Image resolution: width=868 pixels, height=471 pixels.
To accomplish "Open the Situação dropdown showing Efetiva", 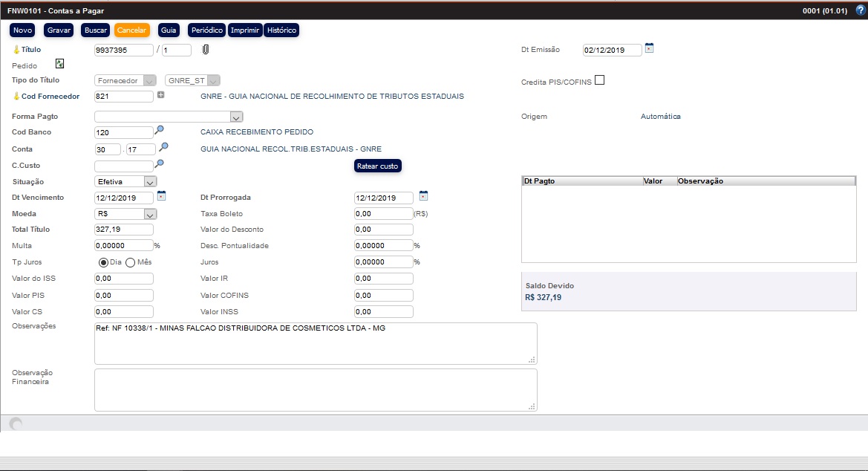I will [149, 181].
